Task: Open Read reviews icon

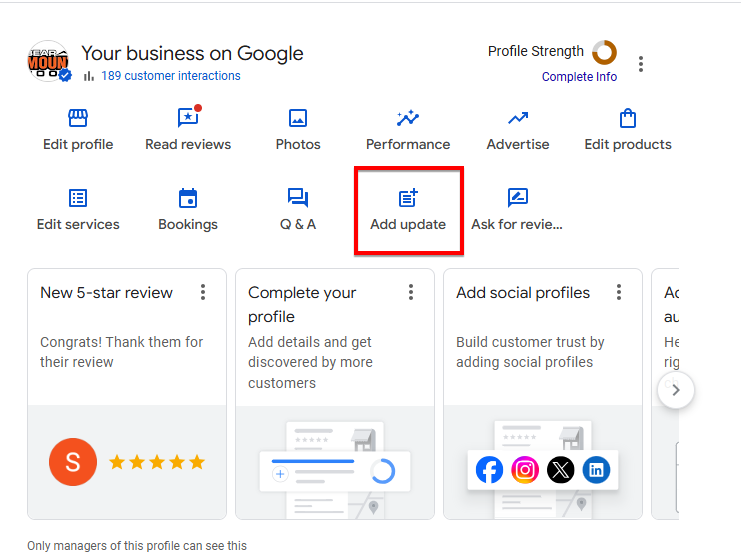Action: (x=188, y=119)
